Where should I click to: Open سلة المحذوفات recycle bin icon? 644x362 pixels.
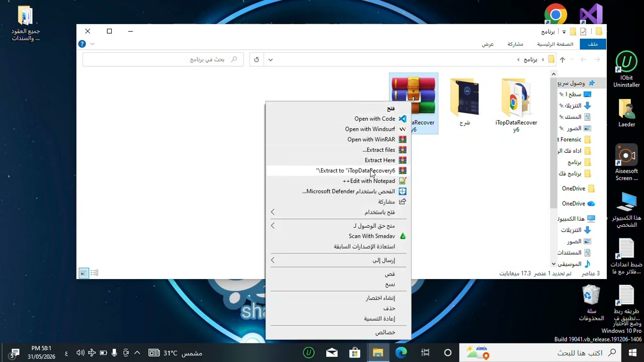point(591,303)
